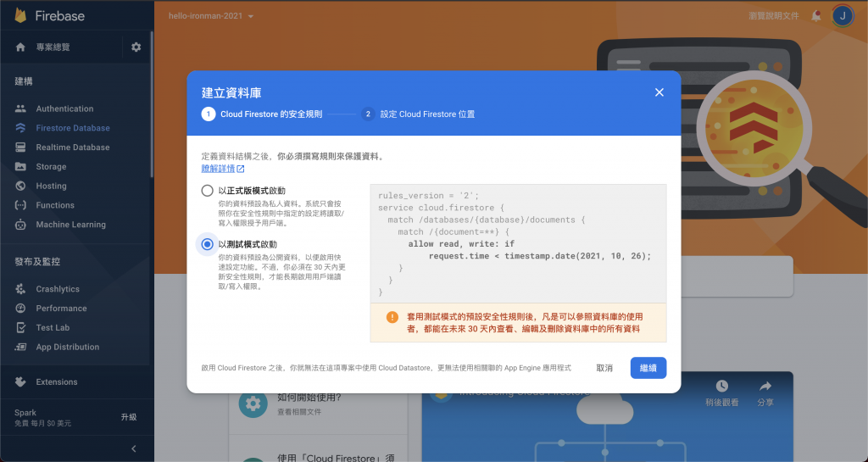Click the Extensions puzzle icon
Image resolution: width=868 pixels, height=462 pixels.
tap(20, 381)
